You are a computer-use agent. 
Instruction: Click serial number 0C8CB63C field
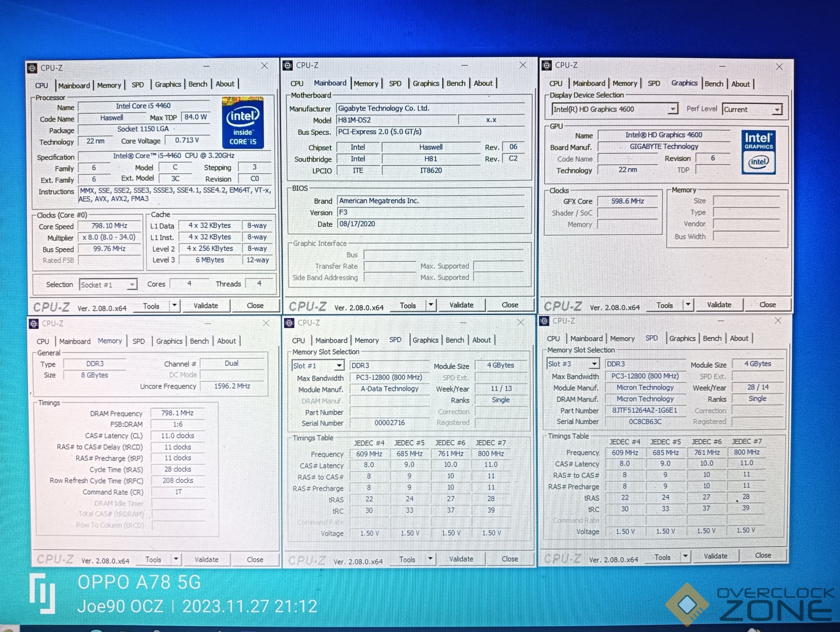(x=645, y=421)
